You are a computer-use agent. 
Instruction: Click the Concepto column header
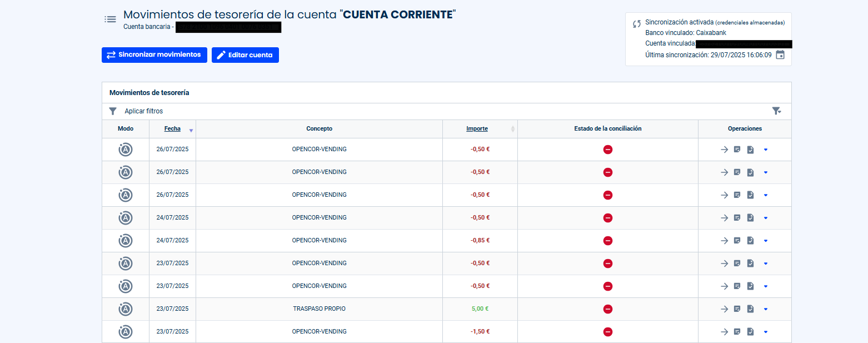point(320,128)
